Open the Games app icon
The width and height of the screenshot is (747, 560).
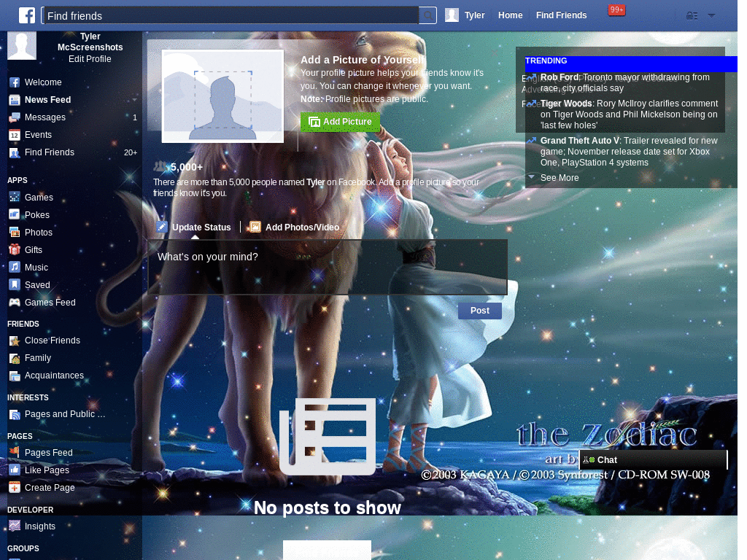pyautogui.click(x=15, y=197)
